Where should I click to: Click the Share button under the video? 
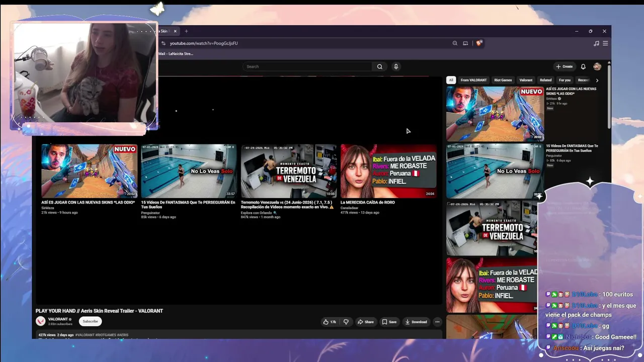(365, 322)
